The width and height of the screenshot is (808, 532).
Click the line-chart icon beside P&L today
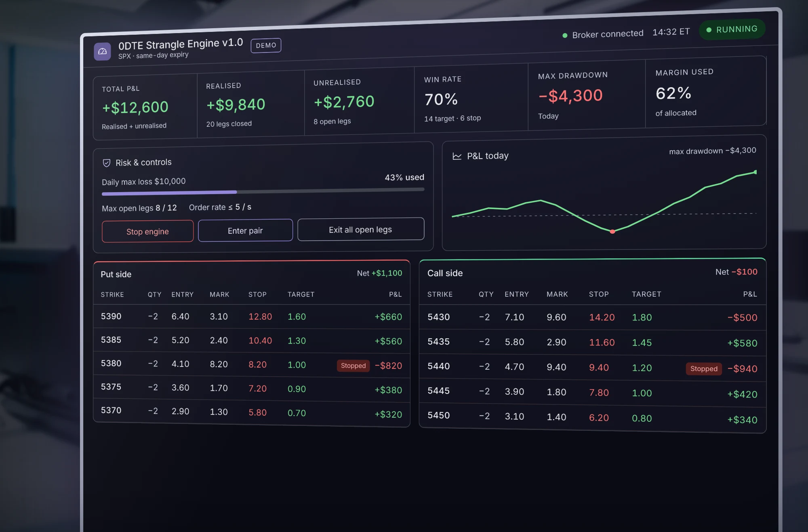point(457,156)
